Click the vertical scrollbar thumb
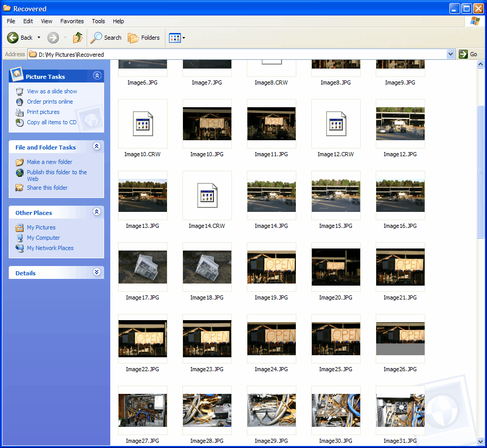 point(481,171)
